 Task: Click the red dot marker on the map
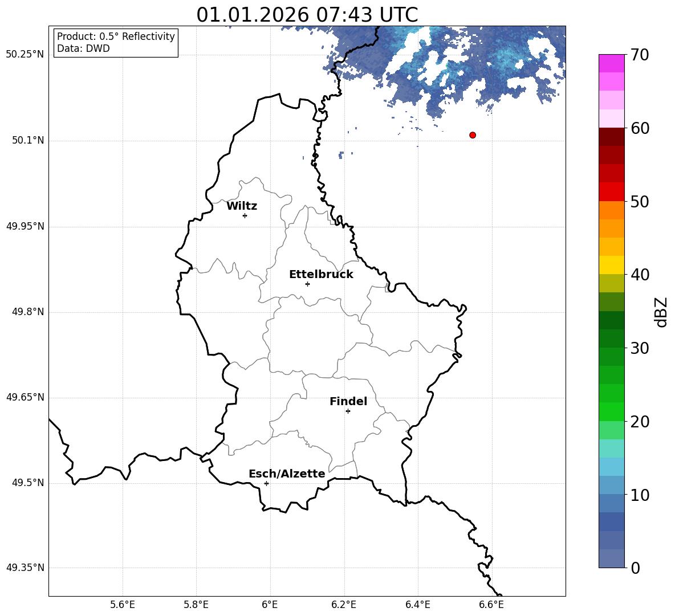(473, 135)
